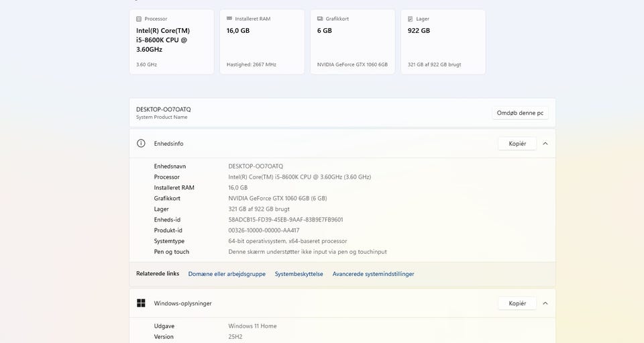Collapse the Enhedsinfo section chevron

tap(545, 144)
